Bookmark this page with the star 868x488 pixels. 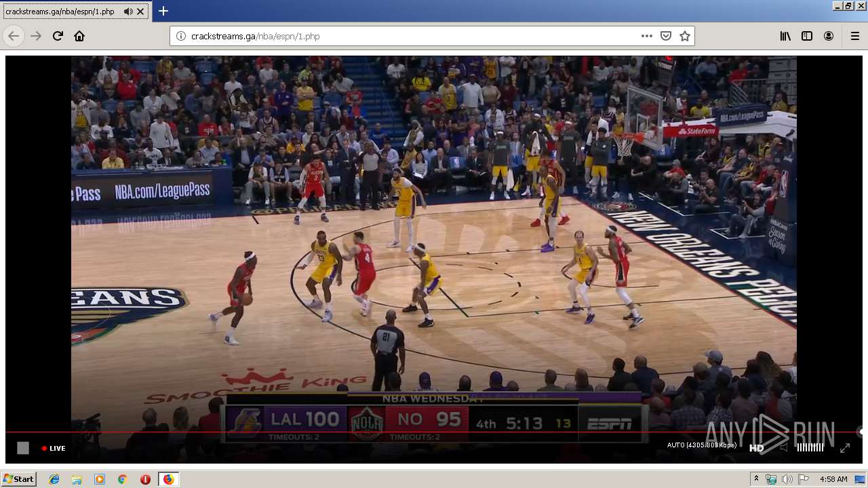click(x=685, y=36)
